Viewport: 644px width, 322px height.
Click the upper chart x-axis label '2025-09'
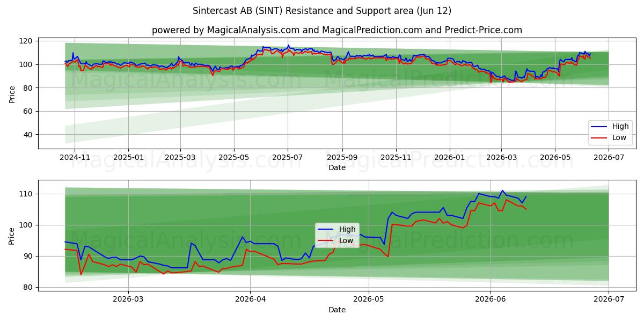click(342, 157)
